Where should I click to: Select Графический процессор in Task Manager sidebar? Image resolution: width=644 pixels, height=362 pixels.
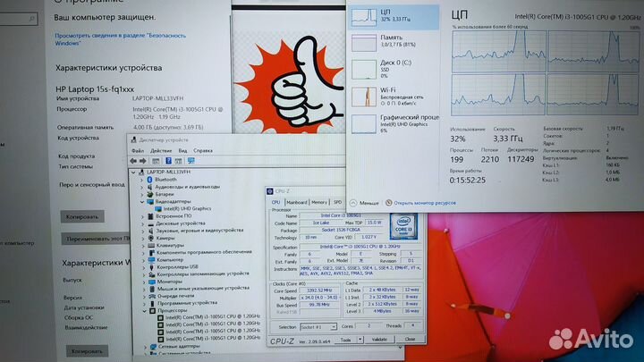394,123
